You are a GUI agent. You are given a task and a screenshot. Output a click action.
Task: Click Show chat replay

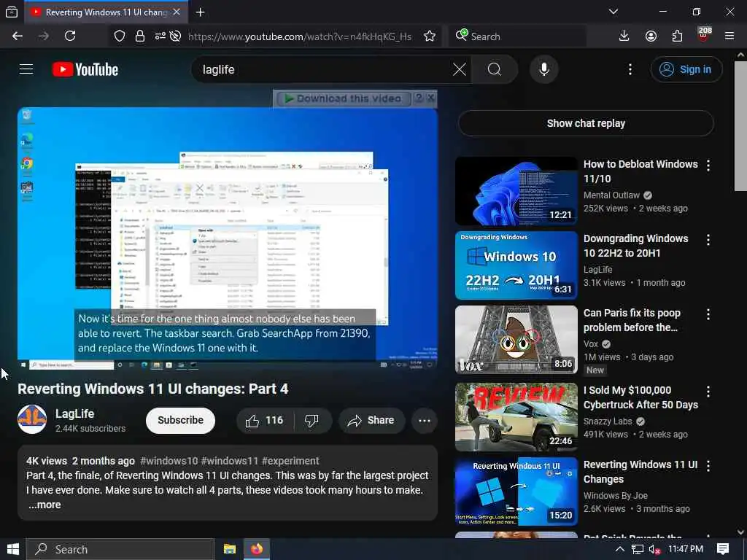pyautogui.click(x=586, y=123)
